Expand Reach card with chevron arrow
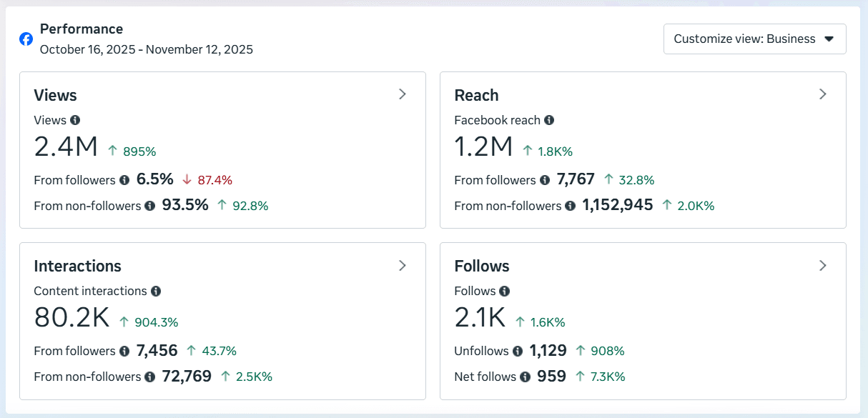Screen dimensions: 868x418 click(x=823, y=94)
